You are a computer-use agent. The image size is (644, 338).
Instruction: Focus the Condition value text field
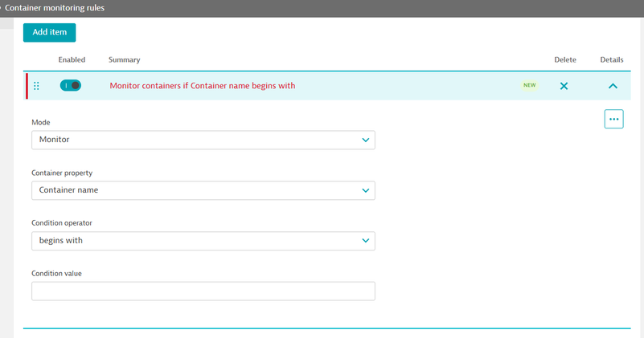203,291
